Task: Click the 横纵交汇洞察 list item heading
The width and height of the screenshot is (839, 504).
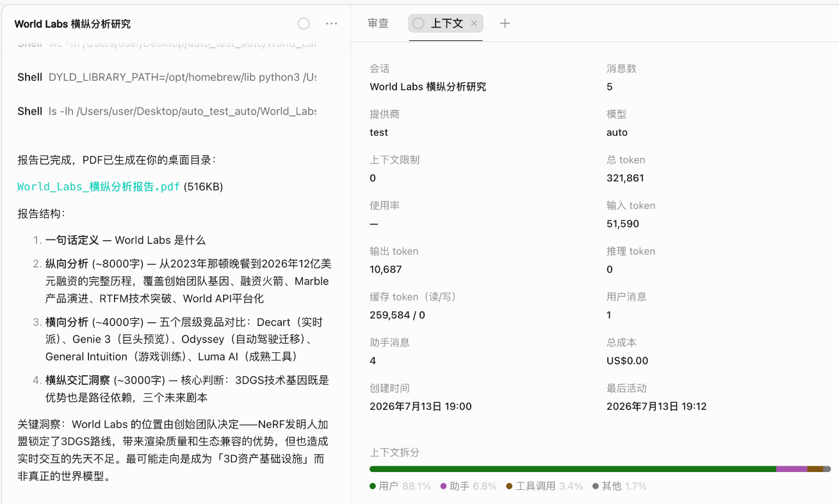Action: tap(78, 380)
